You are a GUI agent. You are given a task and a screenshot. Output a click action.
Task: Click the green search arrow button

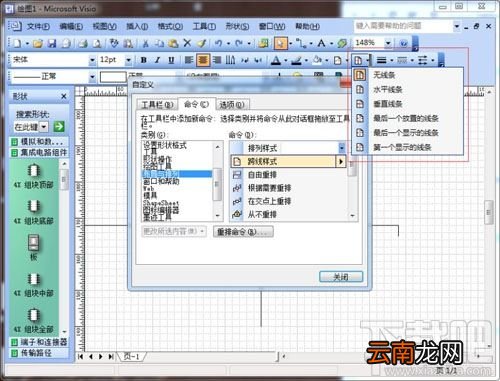[59, 126]
